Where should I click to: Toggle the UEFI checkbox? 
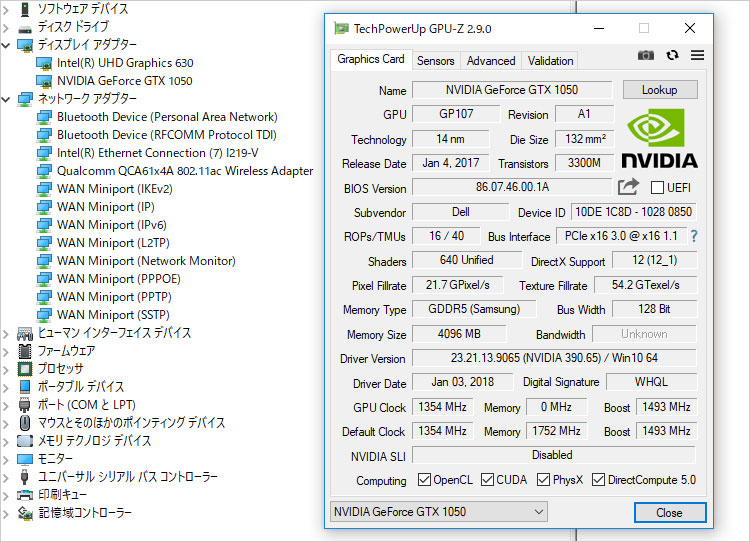pos(657,187)
